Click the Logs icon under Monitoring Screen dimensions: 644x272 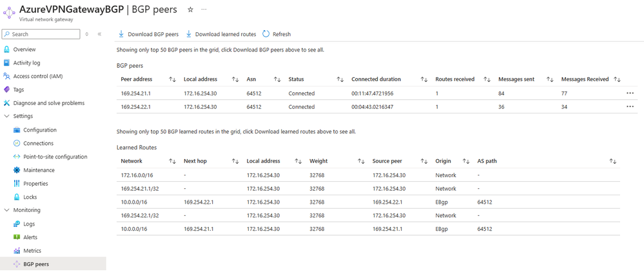click(17, 224)
